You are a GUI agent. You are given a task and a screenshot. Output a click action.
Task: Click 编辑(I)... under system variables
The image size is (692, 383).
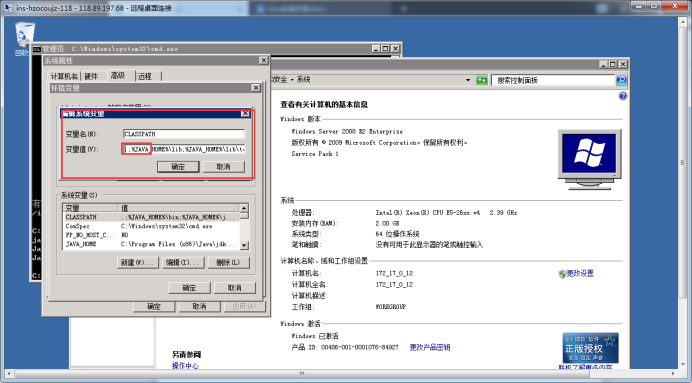click(x=183, y=263)
